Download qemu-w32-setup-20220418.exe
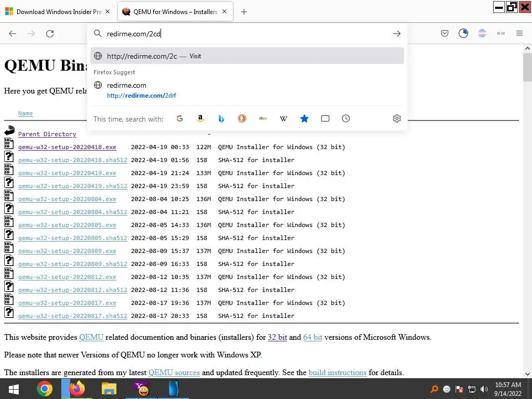 coord(67,147)
